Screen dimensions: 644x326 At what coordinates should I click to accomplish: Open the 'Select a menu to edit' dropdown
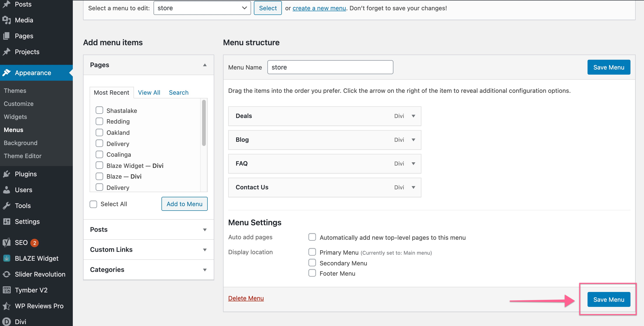[x=202, y=8]
